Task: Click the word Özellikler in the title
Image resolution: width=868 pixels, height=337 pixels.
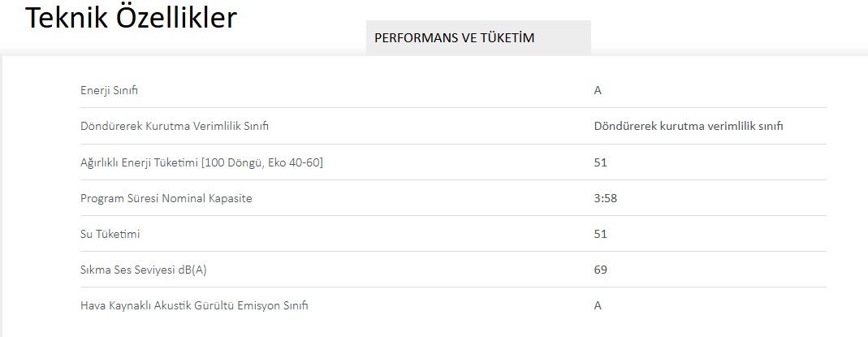Action: click(x=176, y=18)
